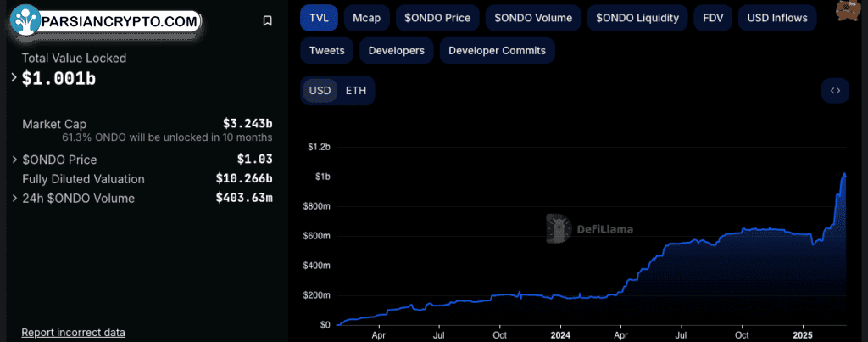The height and width of the screenshot is (342, 868).
Task: Click the 2025 x-axis label
Action: coord(803,335)
